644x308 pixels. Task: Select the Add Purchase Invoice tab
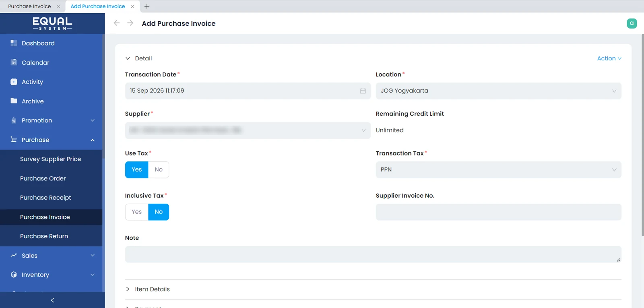[98, 6]
